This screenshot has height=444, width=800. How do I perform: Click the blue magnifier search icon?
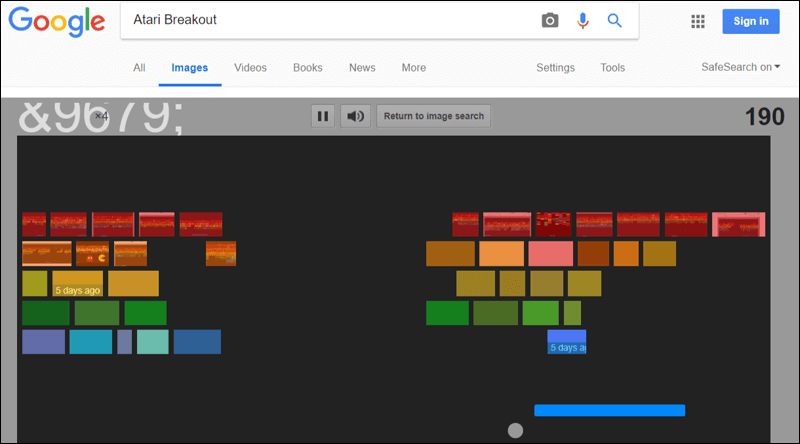[615, 21]
